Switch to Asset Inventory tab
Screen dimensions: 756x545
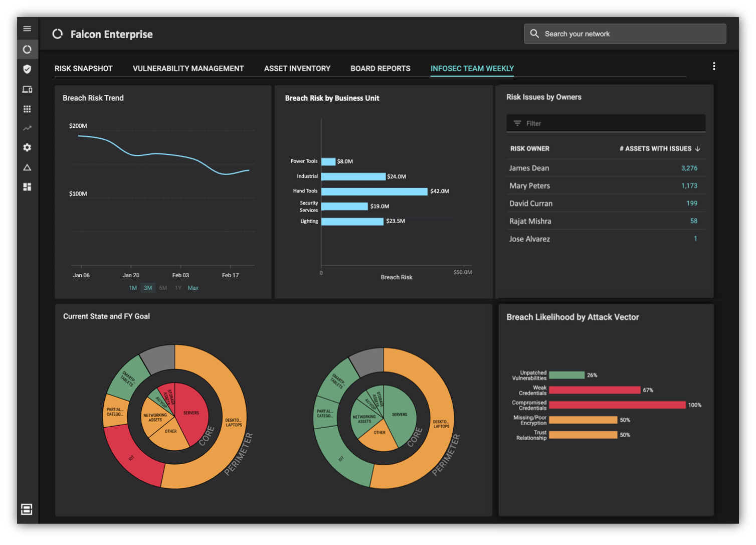click(297, 68)
